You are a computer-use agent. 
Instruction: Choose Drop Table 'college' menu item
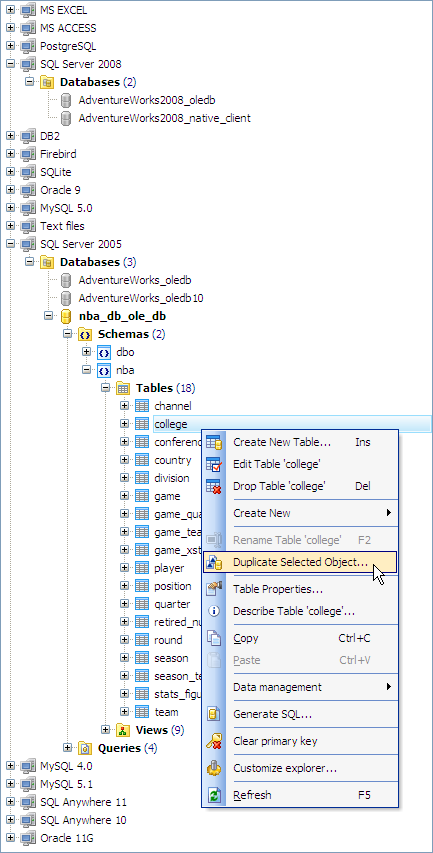300,486
